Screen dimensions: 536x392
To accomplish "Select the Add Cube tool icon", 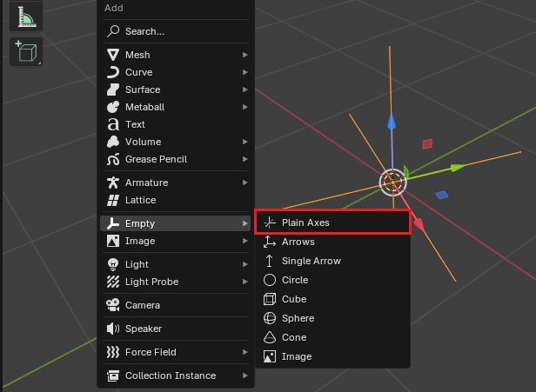I will click(x=26, y=52).
